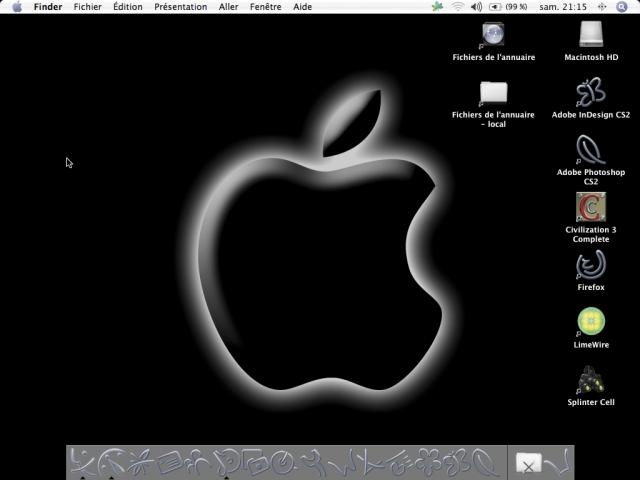The image size is (640, 480).
Task: Open the Présentation menu
Action: [x=180, y=7]
